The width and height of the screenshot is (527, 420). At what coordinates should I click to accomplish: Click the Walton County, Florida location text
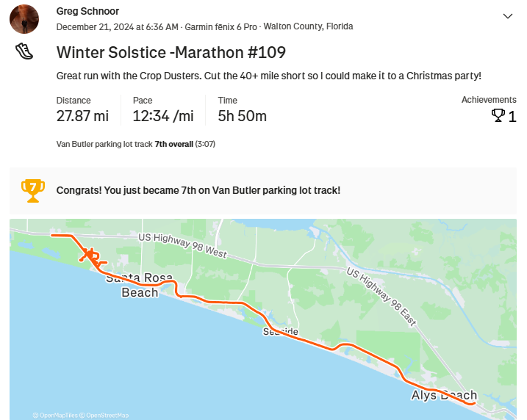pos(308,26)
